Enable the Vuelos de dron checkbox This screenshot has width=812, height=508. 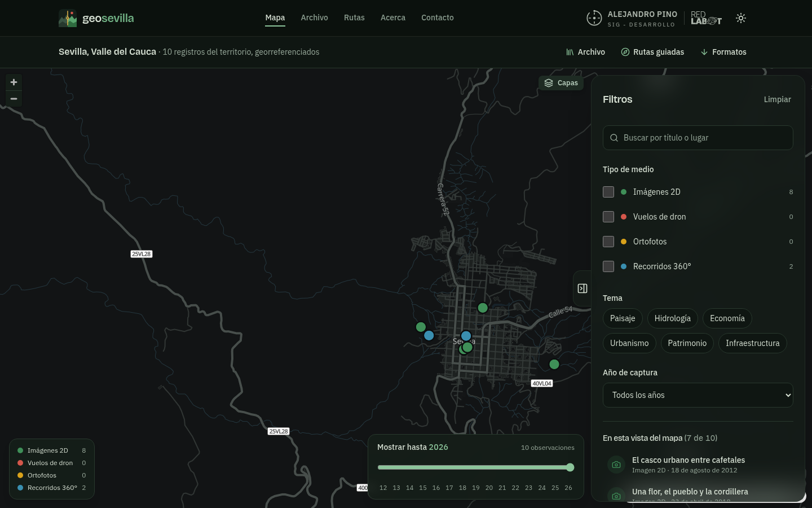tap(608, 217)
